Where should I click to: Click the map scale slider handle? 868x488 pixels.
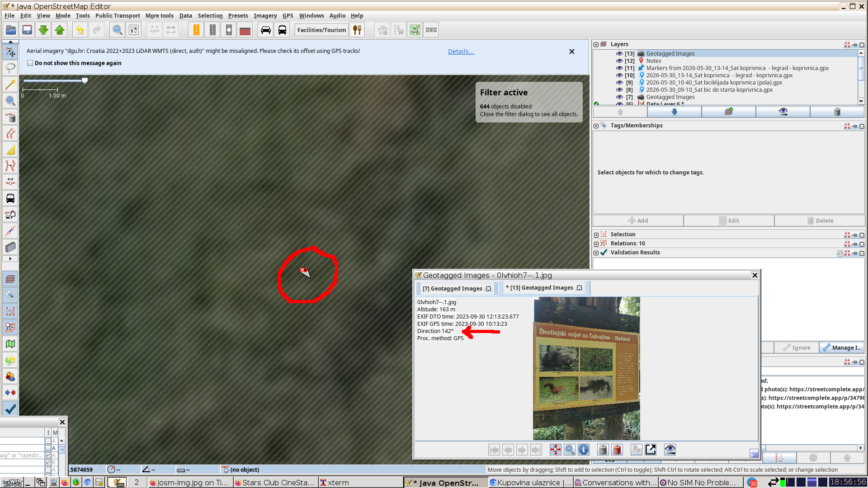tap(85, 80)
